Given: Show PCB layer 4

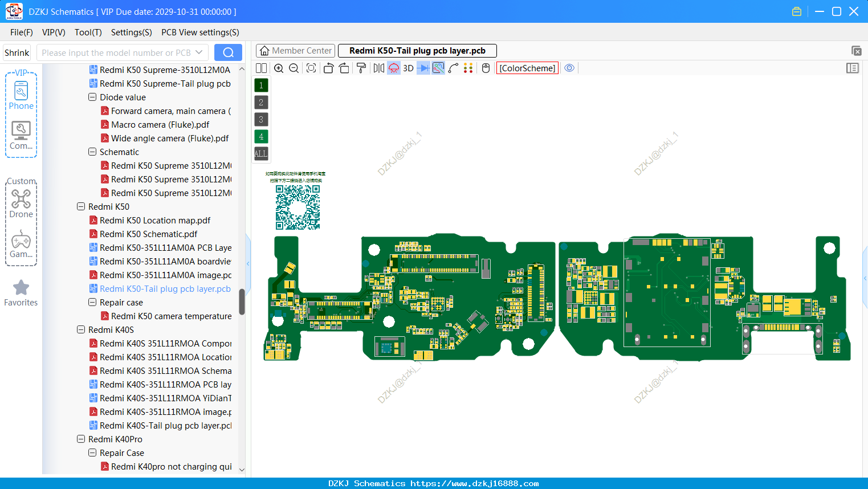Looking at the screenshot, I should (261, 136).
